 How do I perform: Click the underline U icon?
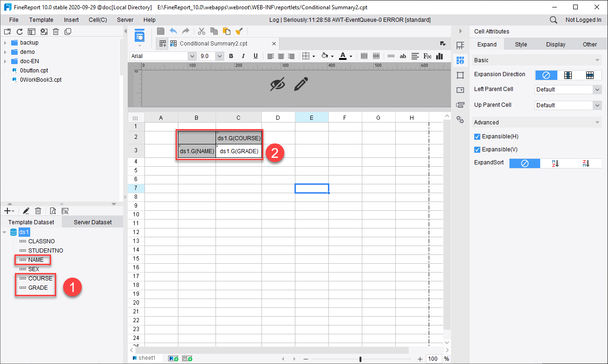pos(255,56)
